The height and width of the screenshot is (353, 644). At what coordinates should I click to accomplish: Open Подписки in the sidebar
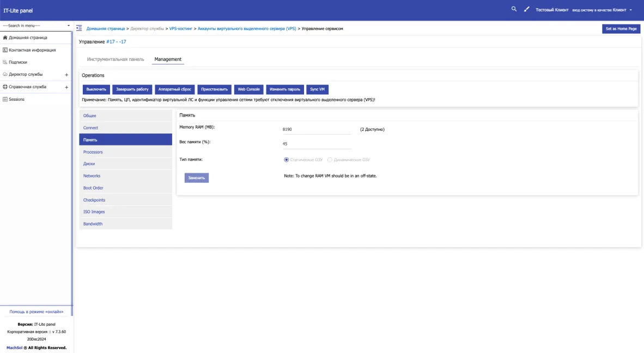17,62
